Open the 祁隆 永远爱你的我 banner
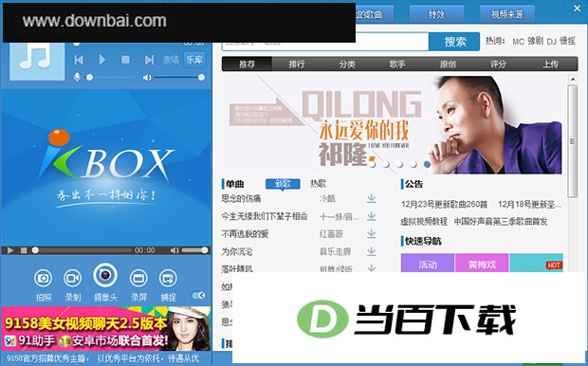588x366 pixels. tap(392, 125)
